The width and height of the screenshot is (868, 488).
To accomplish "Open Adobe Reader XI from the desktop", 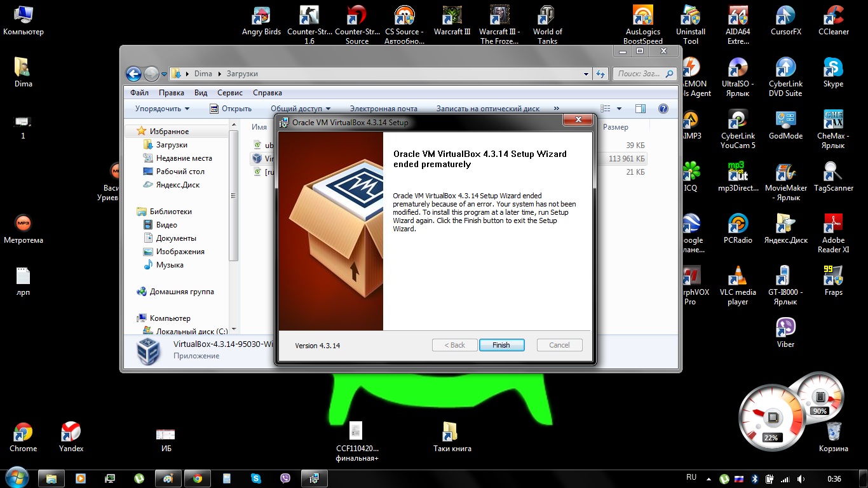I will 834,234.
